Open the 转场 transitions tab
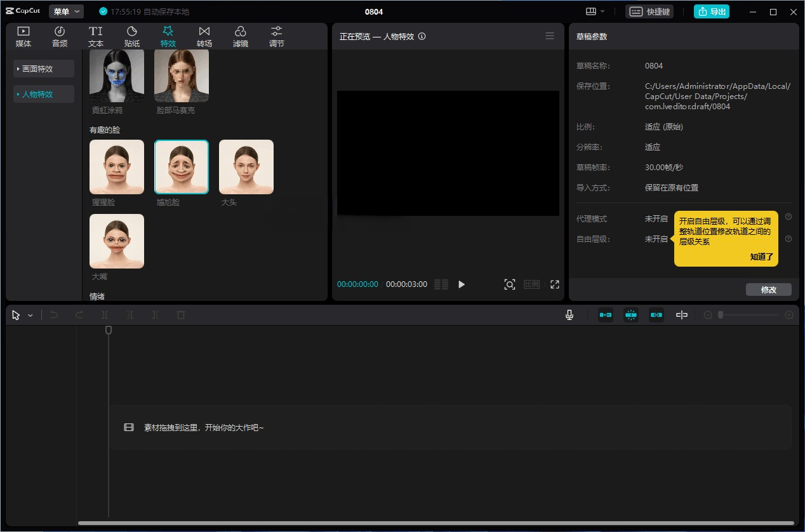 point(204,37)
